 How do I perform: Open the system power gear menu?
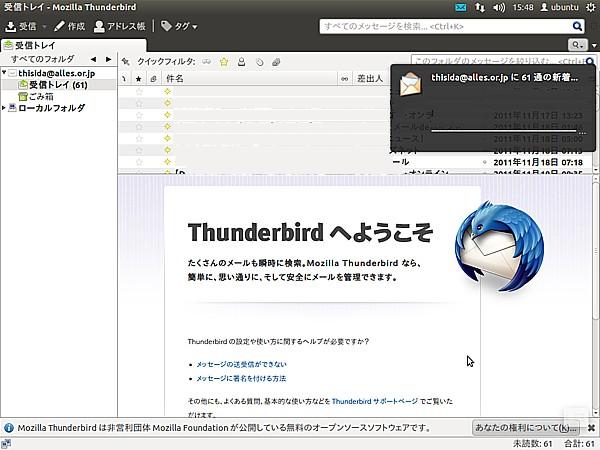pos(590,7)
